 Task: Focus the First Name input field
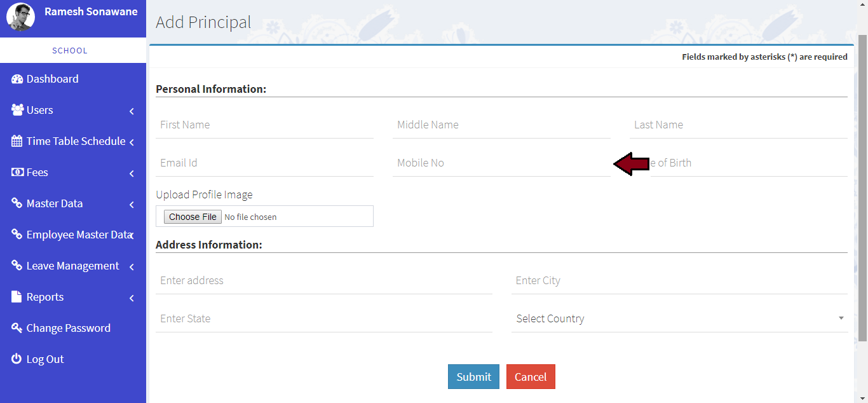(x=264, y=125)
